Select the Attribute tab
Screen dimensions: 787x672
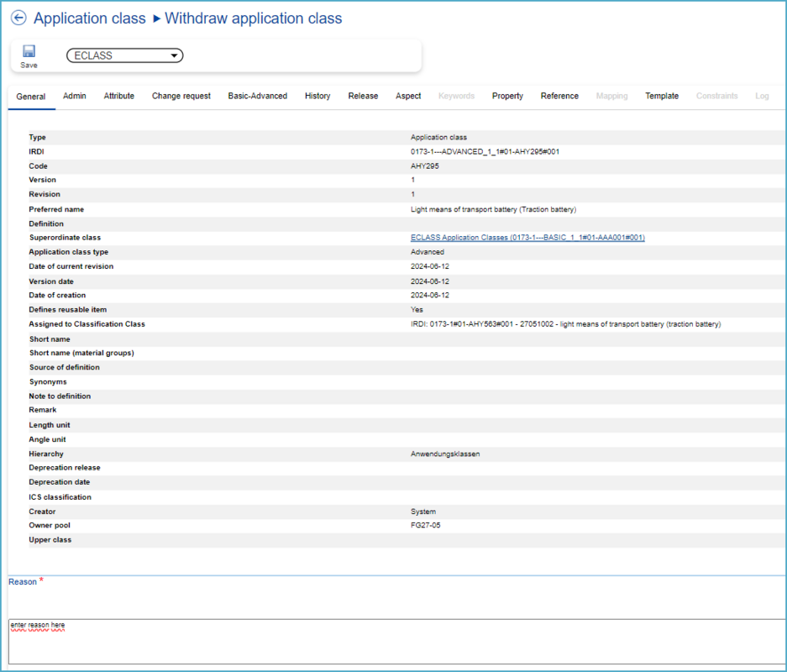click(119, 97)
